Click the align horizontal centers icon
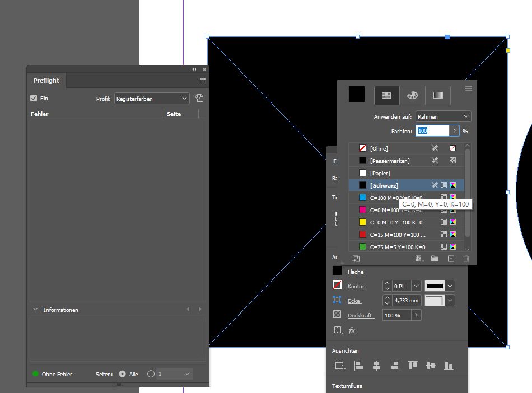The height and width of the screenshot is (393, 532). (376, 366)
